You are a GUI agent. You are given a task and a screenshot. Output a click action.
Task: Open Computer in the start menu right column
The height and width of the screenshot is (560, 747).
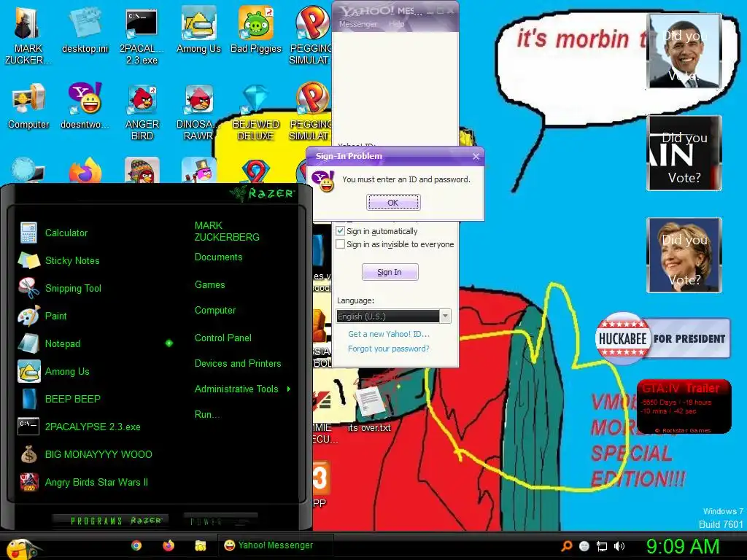215,311
